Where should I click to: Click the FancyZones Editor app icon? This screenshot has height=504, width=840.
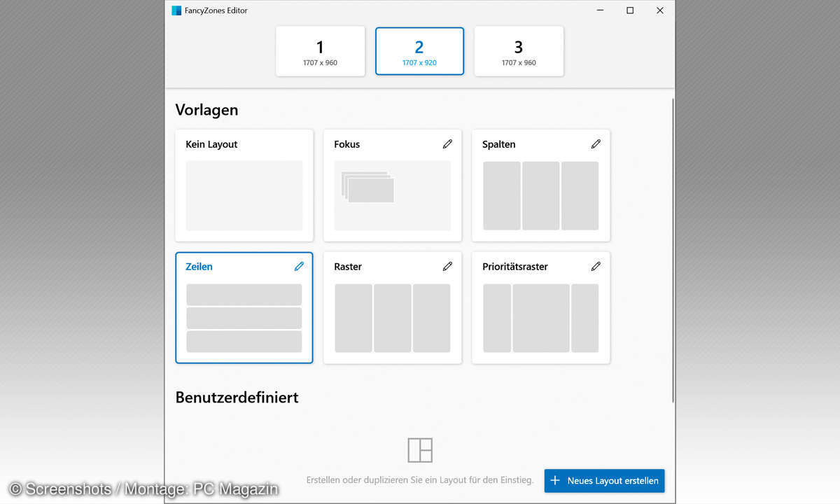coord(176,10)
